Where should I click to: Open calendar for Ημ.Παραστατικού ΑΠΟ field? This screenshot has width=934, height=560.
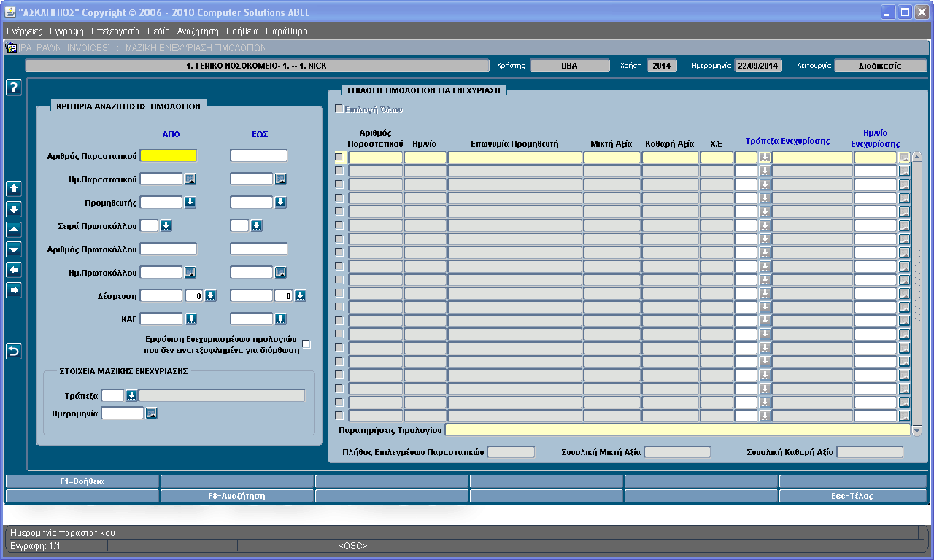coord(190,179)
